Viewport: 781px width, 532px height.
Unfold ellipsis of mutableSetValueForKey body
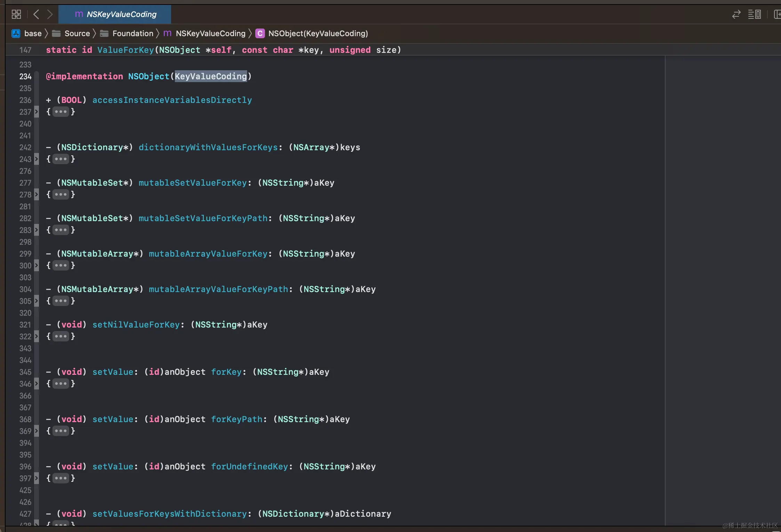[x=61, y=195]
